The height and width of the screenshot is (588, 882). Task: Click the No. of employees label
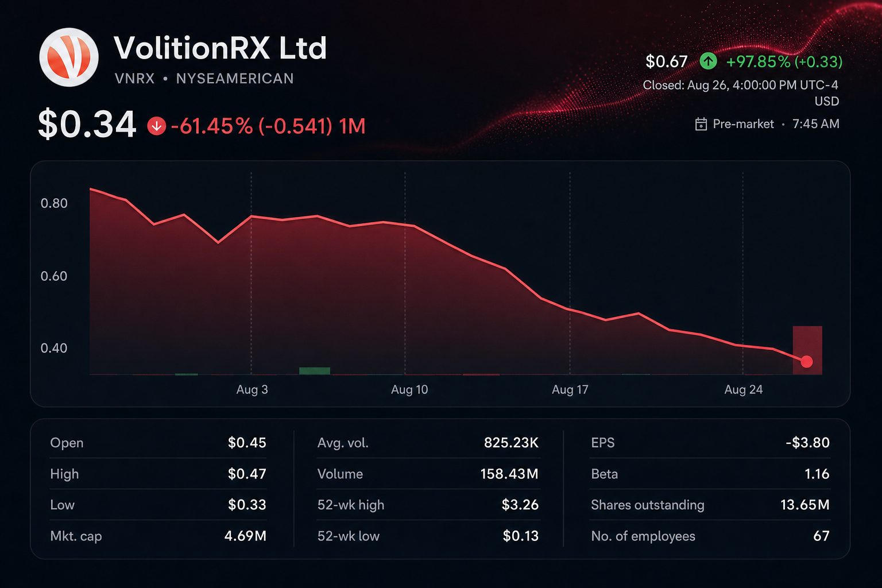tap(643, 536)
